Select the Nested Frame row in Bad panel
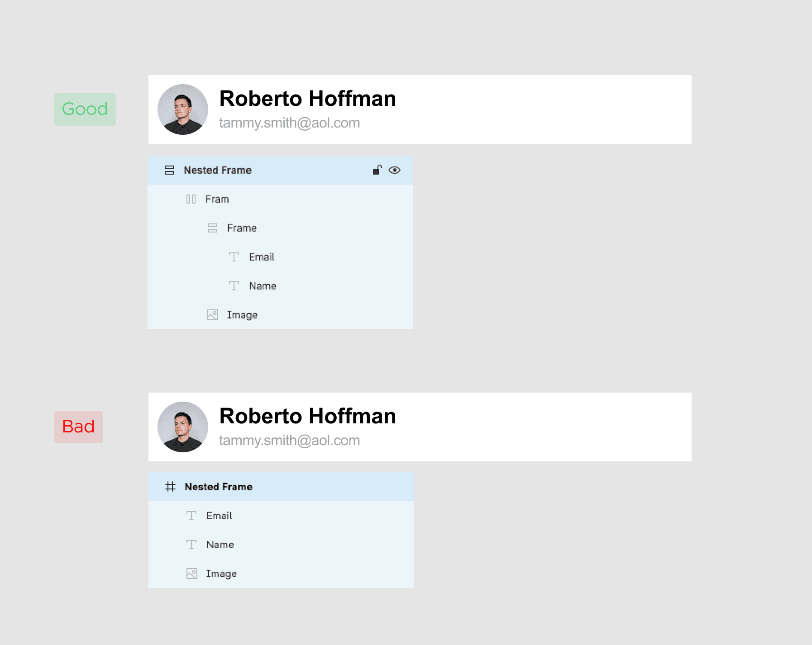This screenshot has width=812, height=645. pos(281,487)
